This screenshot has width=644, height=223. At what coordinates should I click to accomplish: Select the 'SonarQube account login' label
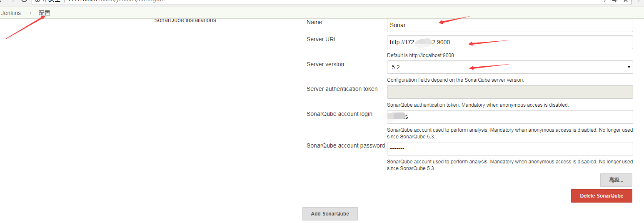click(339, 114)
